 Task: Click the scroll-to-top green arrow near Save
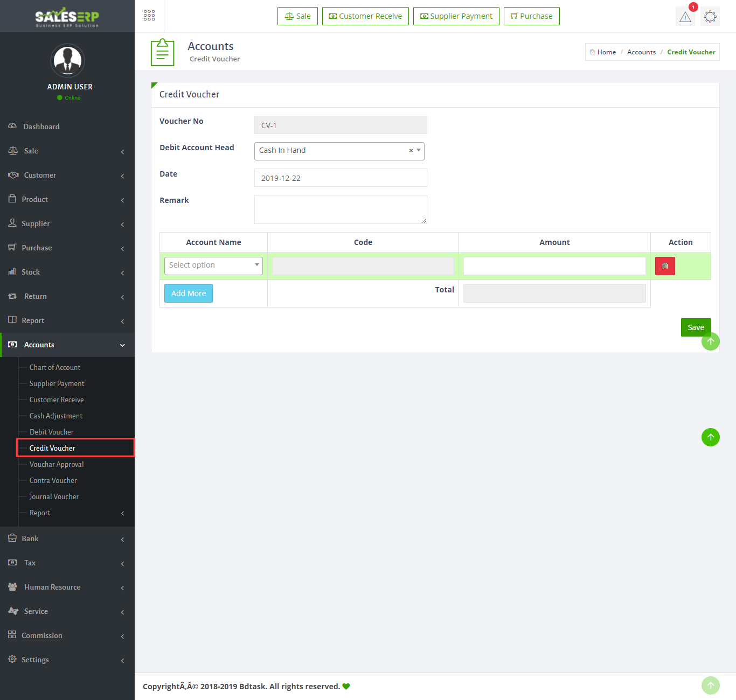711,341
